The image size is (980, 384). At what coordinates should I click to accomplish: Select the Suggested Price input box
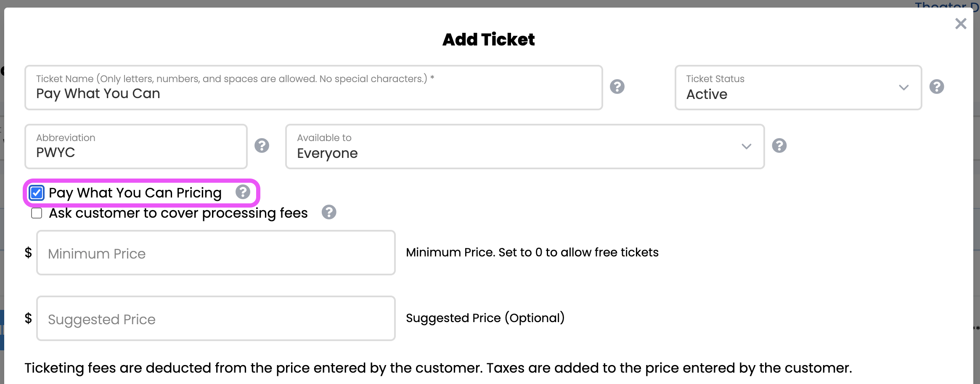pos(215,319)
